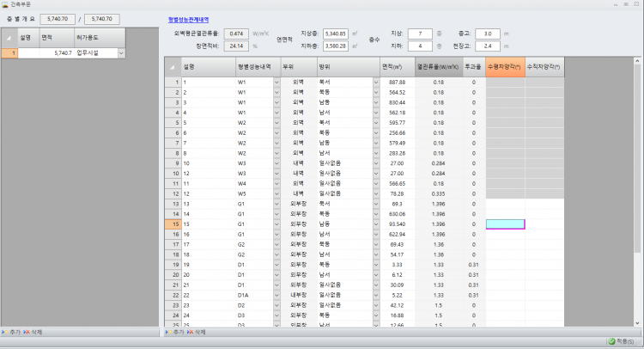Image resolution: width=644 pixels, height=349 pixels.
Task: Click the 추가 icon below the main table
Action: click(167, 331)
